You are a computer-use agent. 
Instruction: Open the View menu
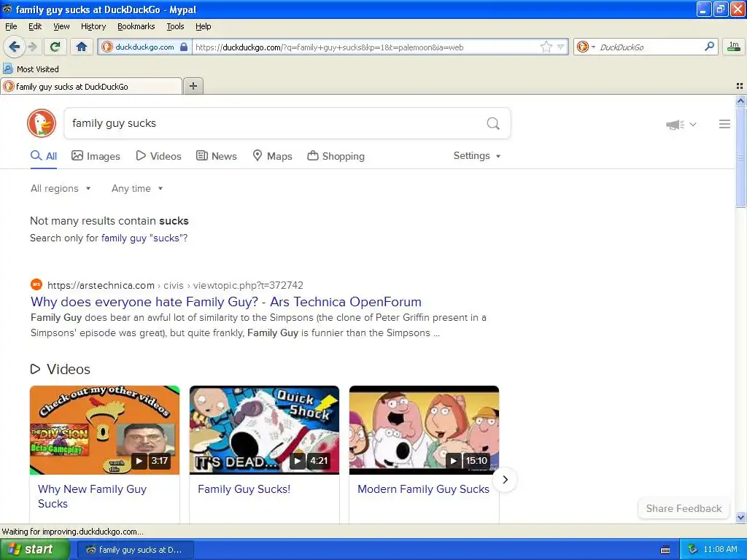(x=61, y=26)
